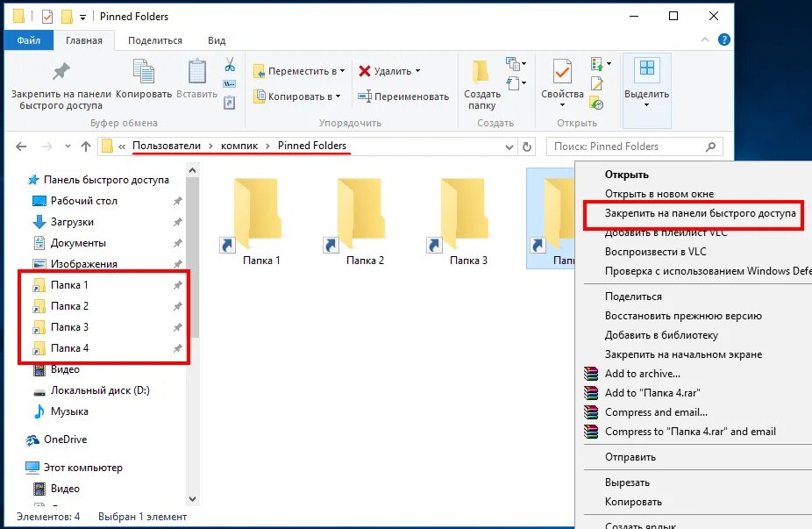Viewport: 812px width, 529px height.
Task: Open OneDrive in the navigation pane
Action: (x=65, y=440)
